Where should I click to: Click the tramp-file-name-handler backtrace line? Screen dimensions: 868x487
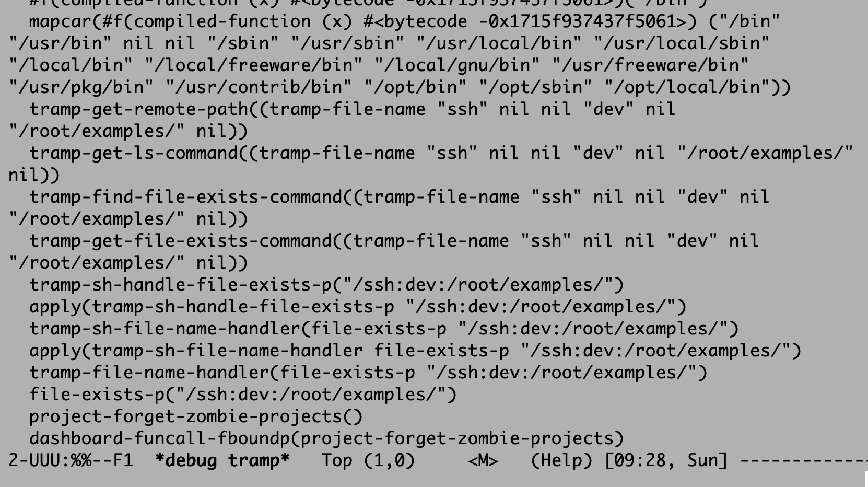(x=368, y=373)
